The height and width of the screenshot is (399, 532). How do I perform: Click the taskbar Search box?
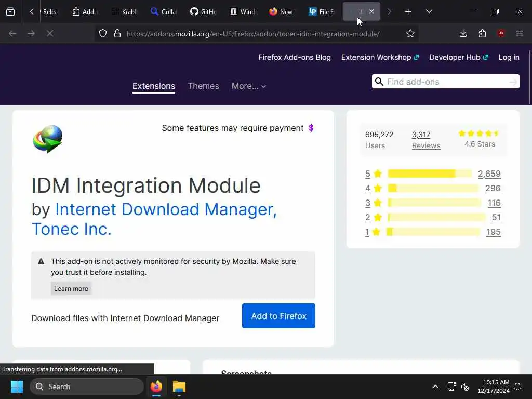87,387
